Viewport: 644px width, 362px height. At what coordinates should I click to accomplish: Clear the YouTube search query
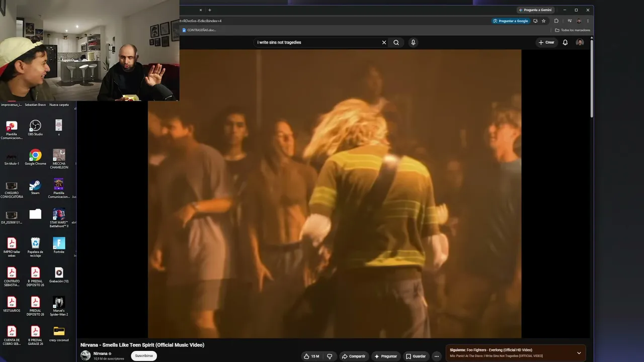384,42
